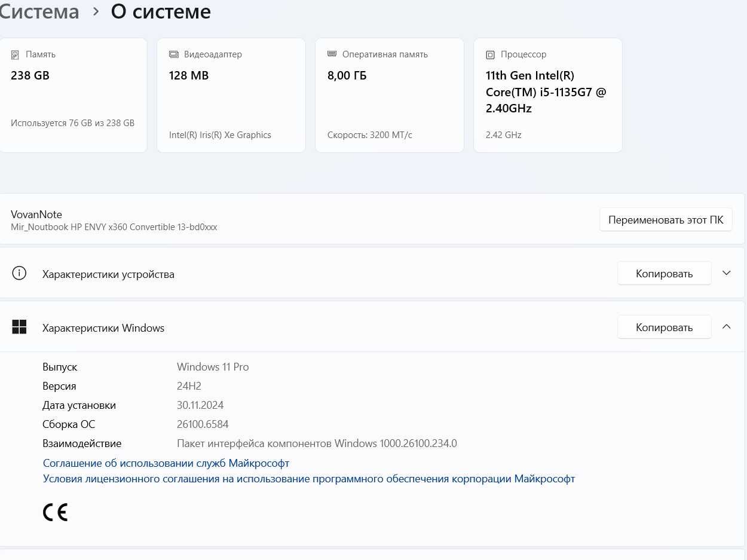Click the 2.42 GHz processor speed text
The image size is (747, 560).
(504, 135)
